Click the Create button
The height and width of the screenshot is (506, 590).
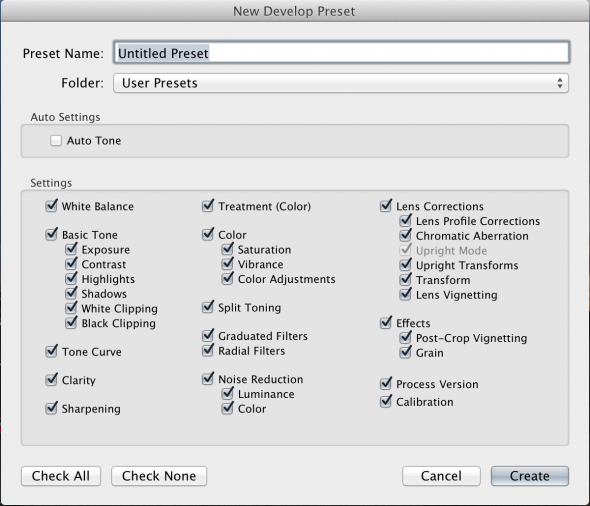pyautogui.click(x=530, y=476)
